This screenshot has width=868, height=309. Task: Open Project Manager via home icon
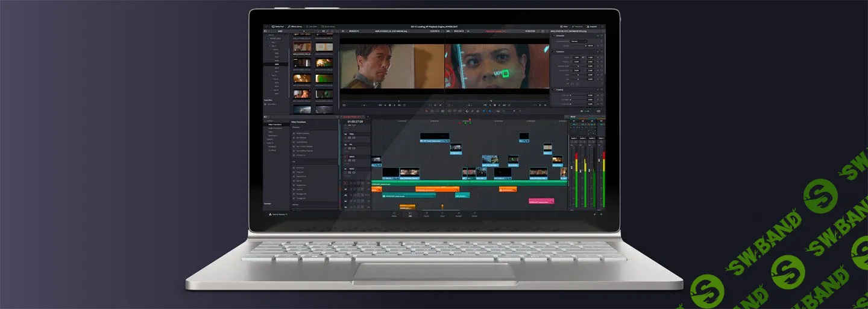(x=594, y=214)
